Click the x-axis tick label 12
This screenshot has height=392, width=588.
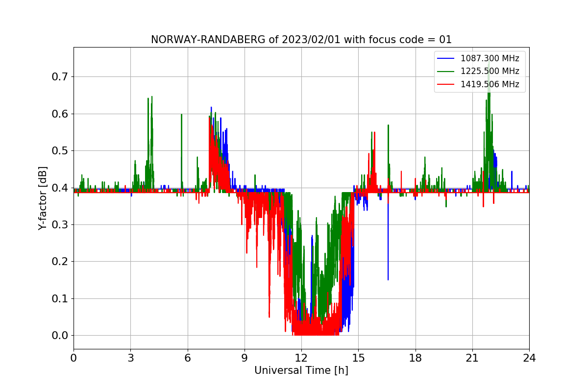(301, 358)
